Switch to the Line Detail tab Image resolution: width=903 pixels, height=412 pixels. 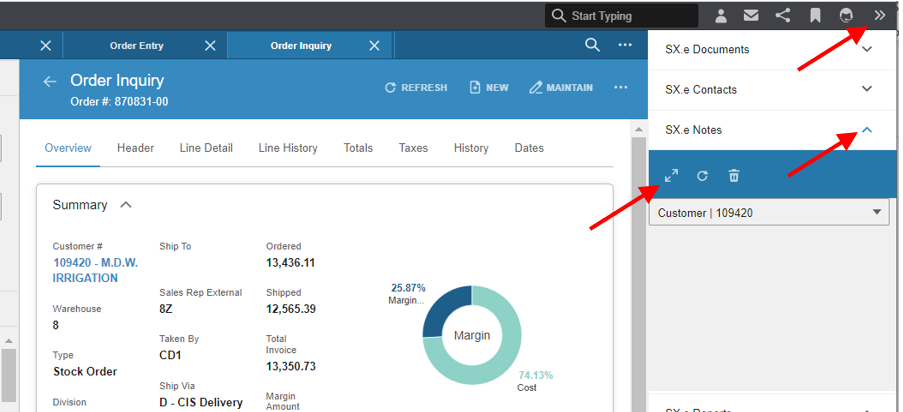coord(206,148)
